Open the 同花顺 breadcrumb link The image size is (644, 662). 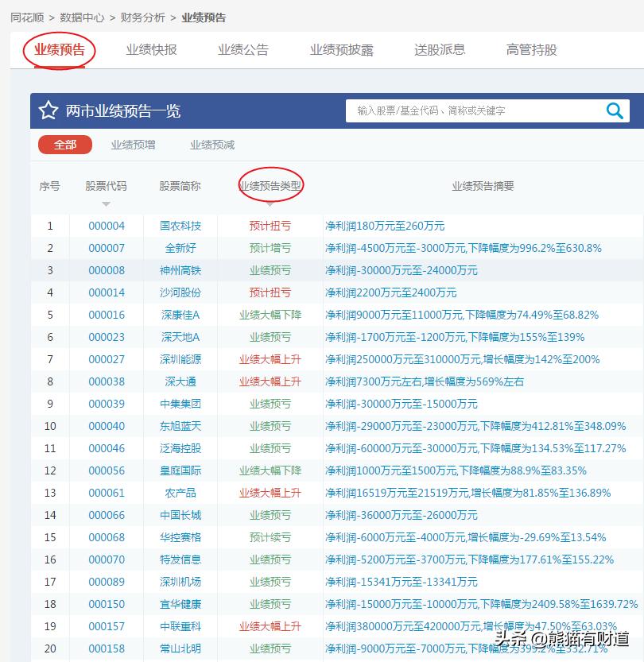point(24,17)
